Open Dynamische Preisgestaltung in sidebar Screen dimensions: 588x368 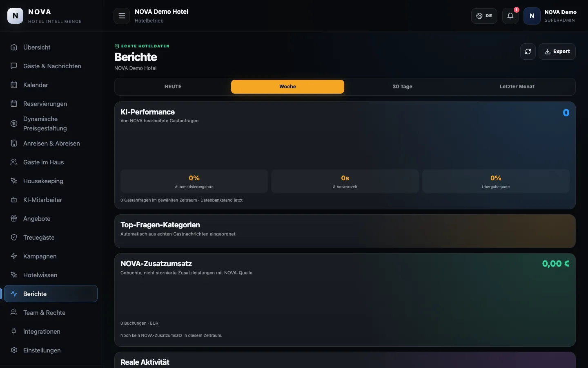pos(51,123)
